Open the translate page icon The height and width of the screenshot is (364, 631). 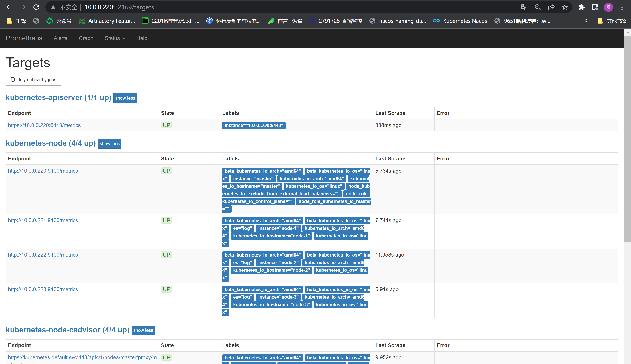(524, 7)
